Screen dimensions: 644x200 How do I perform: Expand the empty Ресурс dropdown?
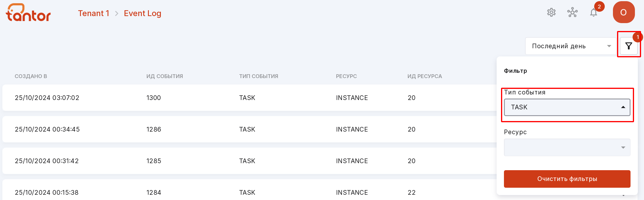click(x=567, y=147)
